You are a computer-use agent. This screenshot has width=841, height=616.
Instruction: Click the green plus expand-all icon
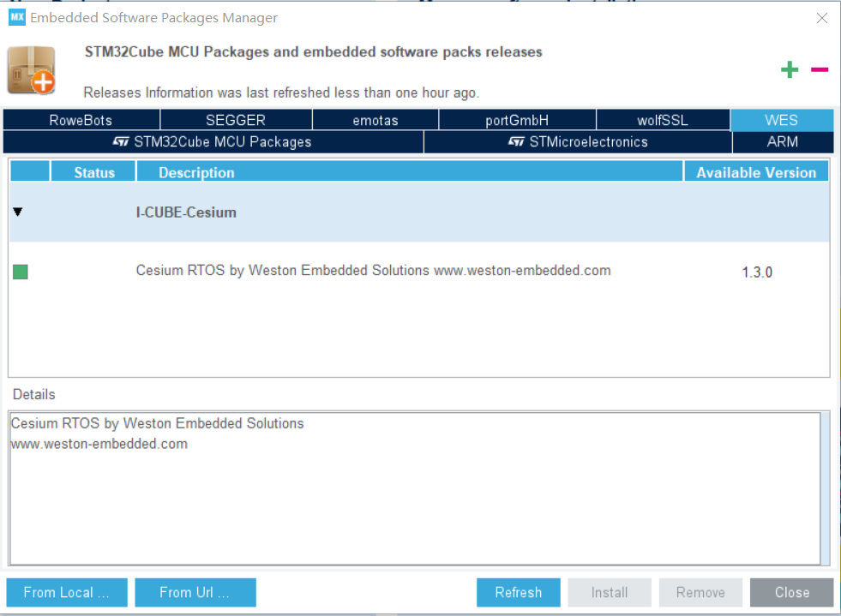(x=789, y=69)
